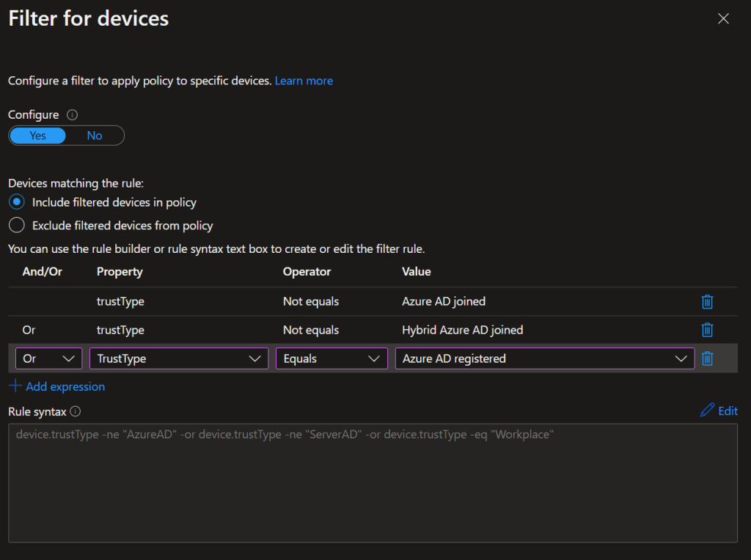This screenshot has height=560, width=751.
Task: Click the plus icon to add expression
Action: [x=15, y=386]
